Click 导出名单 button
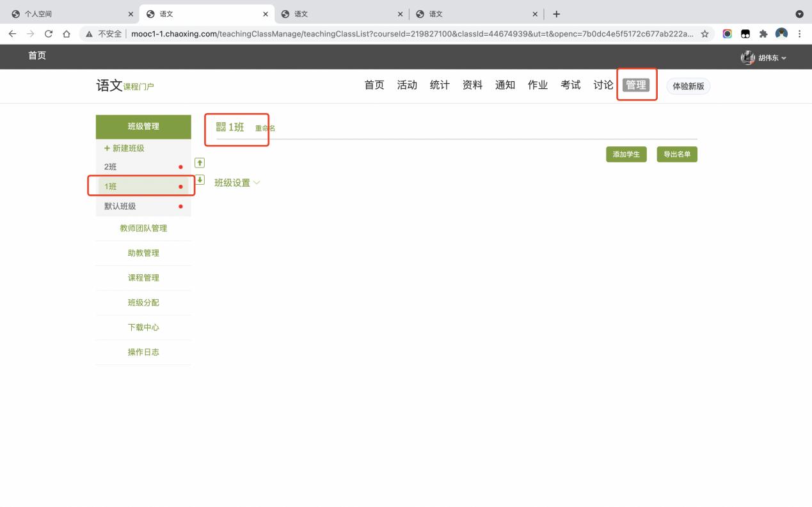 677,154
